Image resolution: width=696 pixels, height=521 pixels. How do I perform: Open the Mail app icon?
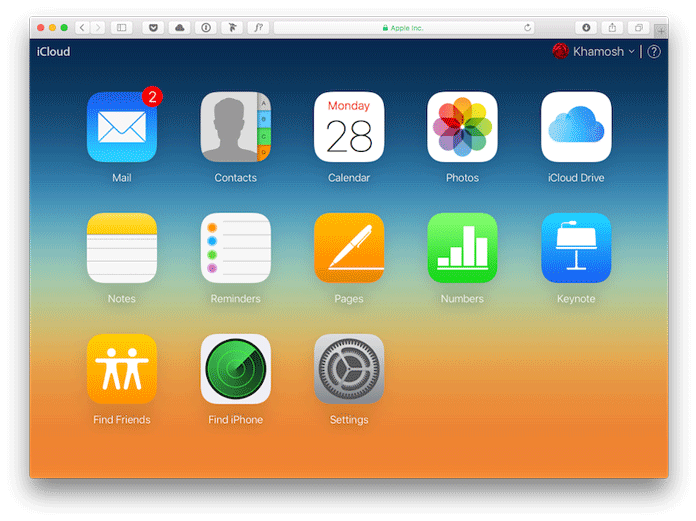122,127
